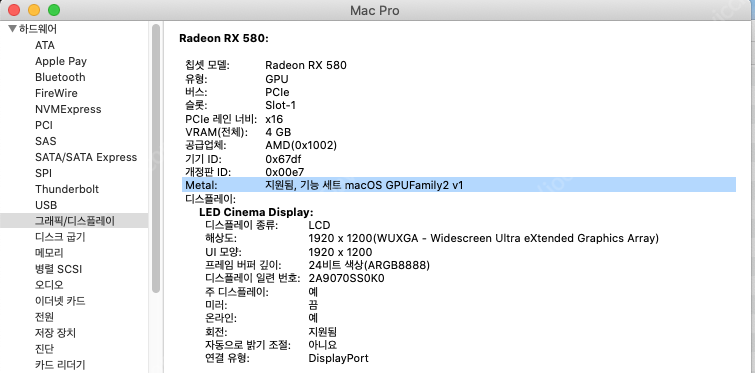The height and width of the screenshot is (373, 755).
Task: Select SPI in the sidebar
Action: point(43,173)
